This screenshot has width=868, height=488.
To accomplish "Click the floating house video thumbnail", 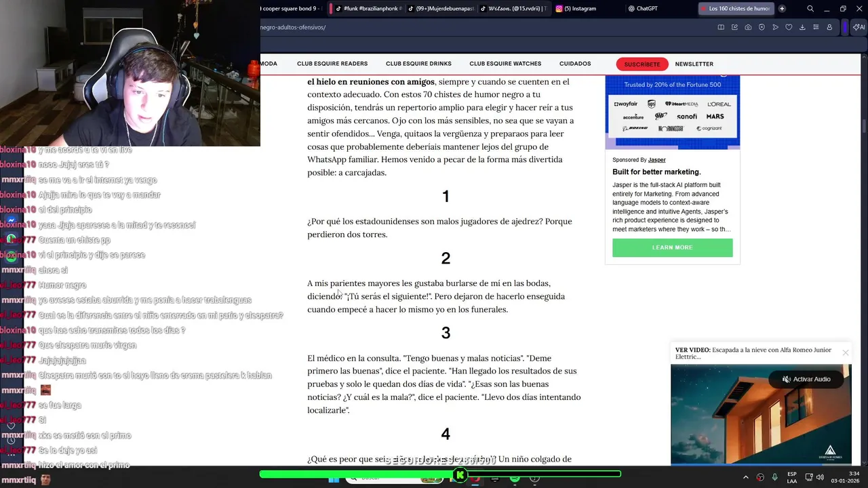I will pos(761,414).
